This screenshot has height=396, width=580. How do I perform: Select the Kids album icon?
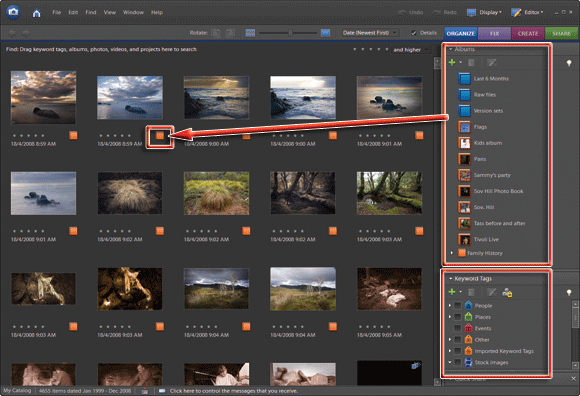(x=464, y=143)
